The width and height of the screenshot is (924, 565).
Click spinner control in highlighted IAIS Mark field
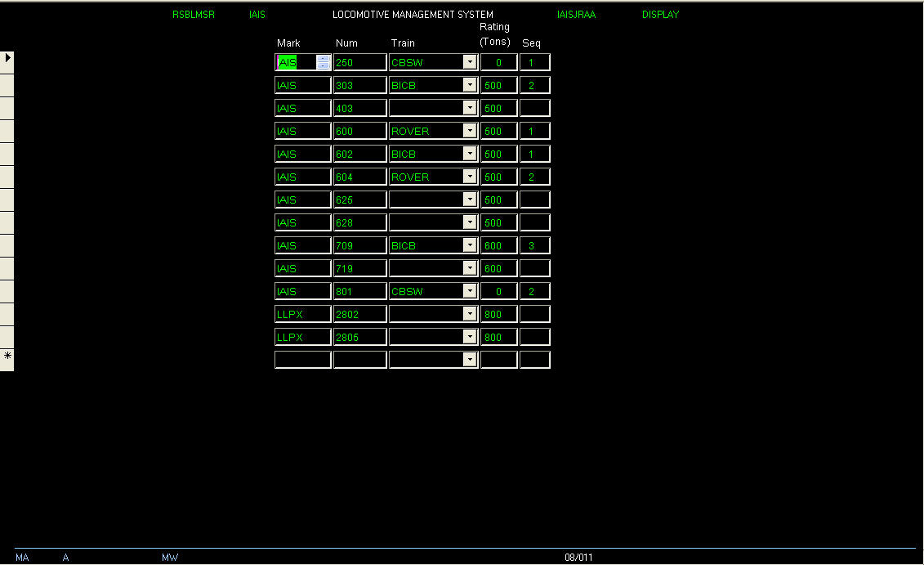pyautogui.click(x=323, y=62)
